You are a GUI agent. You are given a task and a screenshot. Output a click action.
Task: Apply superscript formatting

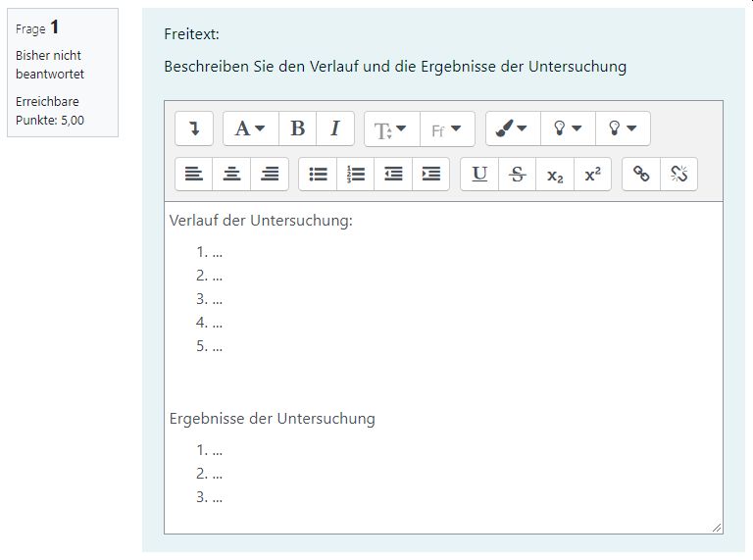(x=592, y=174)
